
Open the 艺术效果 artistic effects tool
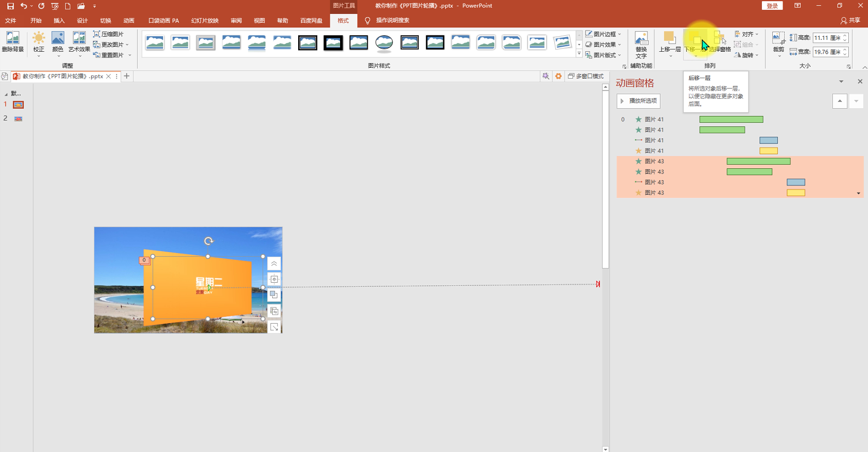point(79,43)
